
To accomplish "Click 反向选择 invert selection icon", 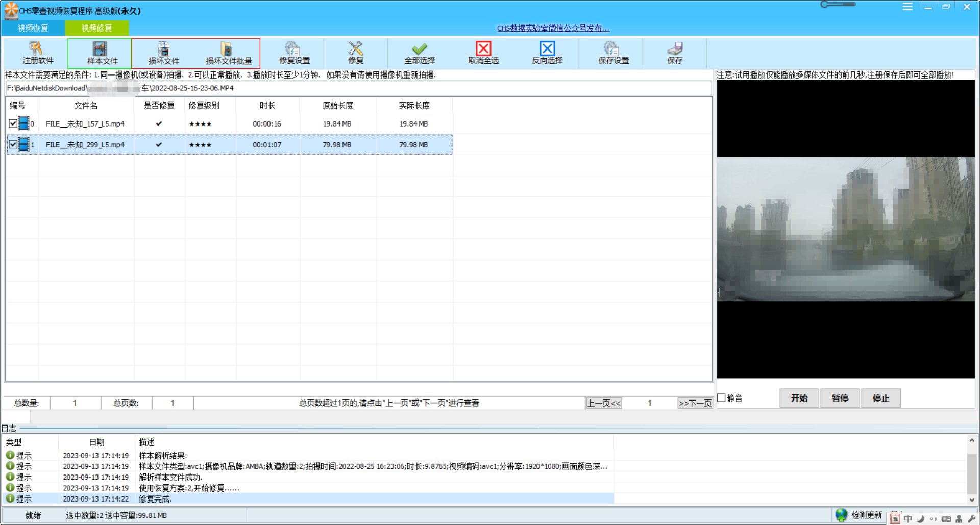I will click(x=547, y=48).
